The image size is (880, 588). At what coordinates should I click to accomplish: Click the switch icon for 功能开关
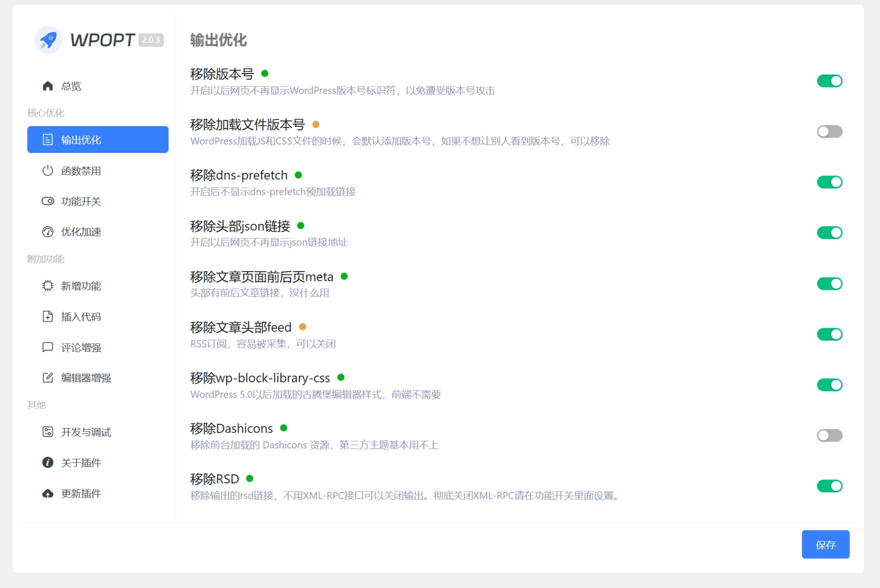[x=48, y=201]
